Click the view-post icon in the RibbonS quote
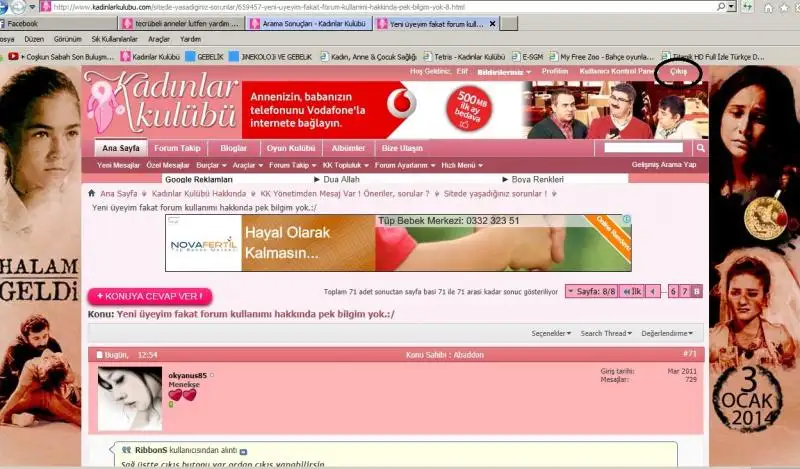This screenshot has height=469, width=800. tap(243, 451)
